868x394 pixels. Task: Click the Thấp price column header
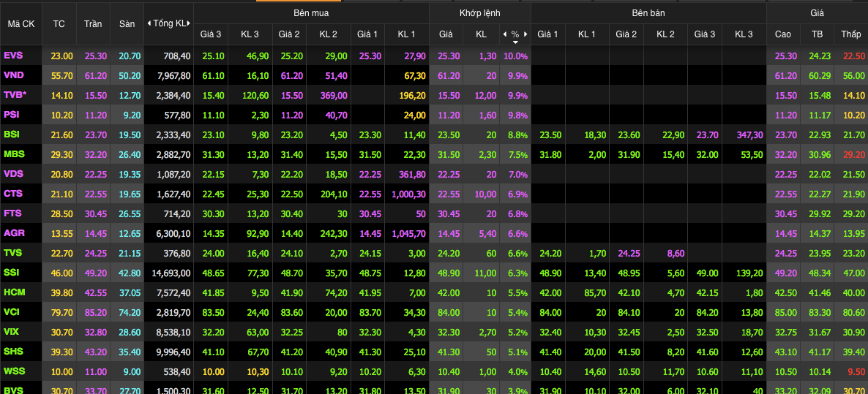point(851,34)
